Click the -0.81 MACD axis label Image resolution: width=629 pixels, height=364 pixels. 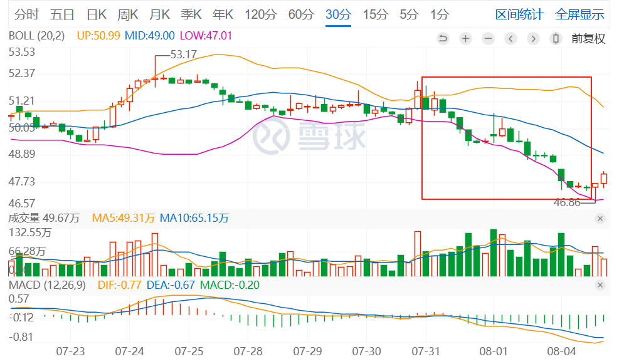coord(21,336)
